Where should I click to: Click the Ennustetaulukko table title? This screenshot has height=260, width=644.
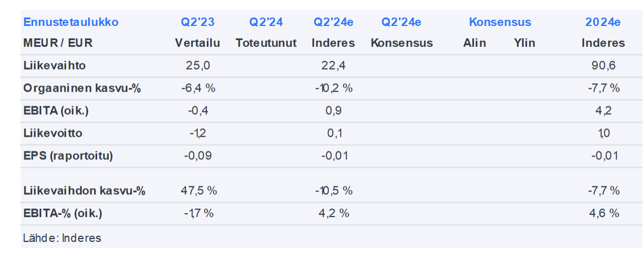coord(71,23)
